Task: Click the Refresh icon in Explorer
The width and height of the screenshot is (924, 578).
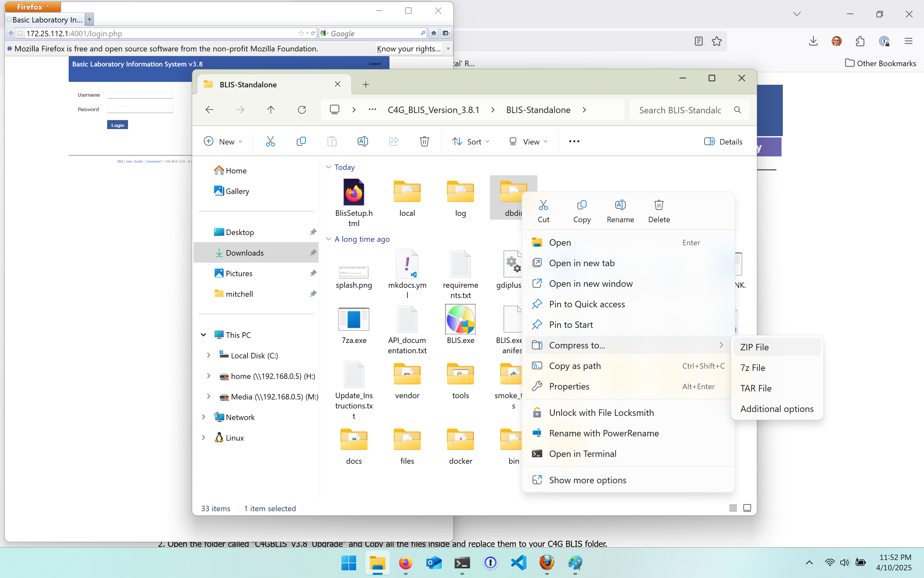Action: 302,110
